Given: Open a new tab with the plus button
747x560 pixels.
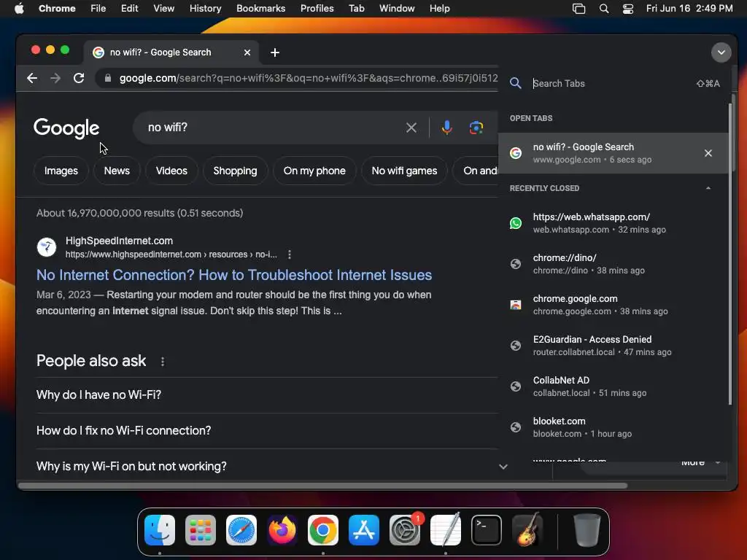Looking at the screenshot, I should coord(275,52).
